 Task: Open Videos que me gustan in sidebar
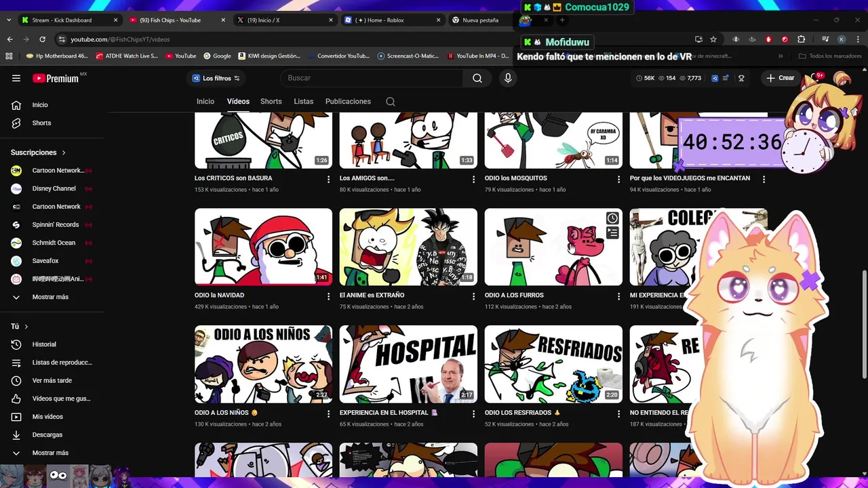click(x=52, y=399)
